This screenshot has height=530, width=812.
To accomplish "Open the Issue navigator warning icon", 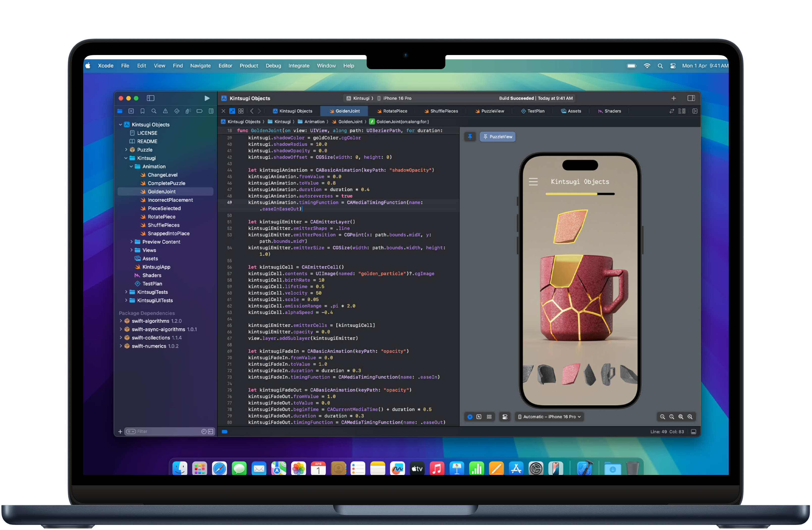I will click(x=165, y=111).
